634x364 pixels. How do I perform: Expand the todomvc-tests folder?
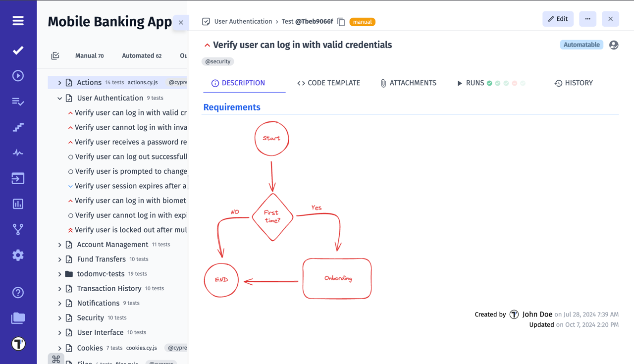[x=59, y=273]
